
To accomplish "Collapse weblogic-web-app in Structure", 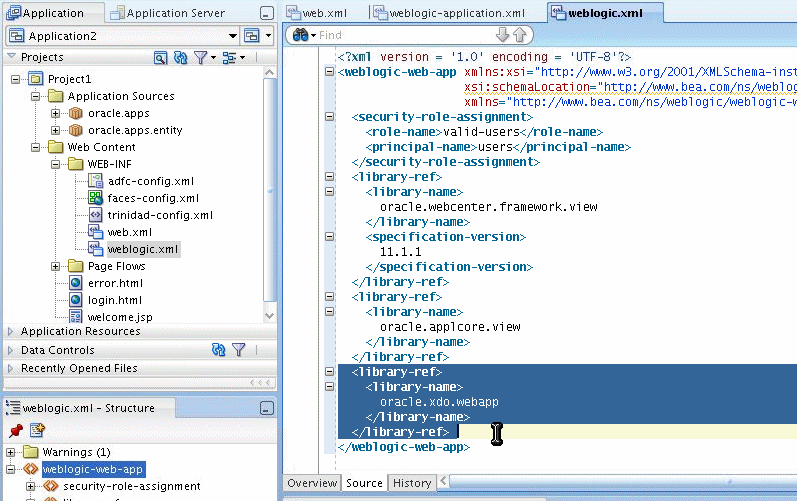I will pyautogui.click(x=11, y=469).
